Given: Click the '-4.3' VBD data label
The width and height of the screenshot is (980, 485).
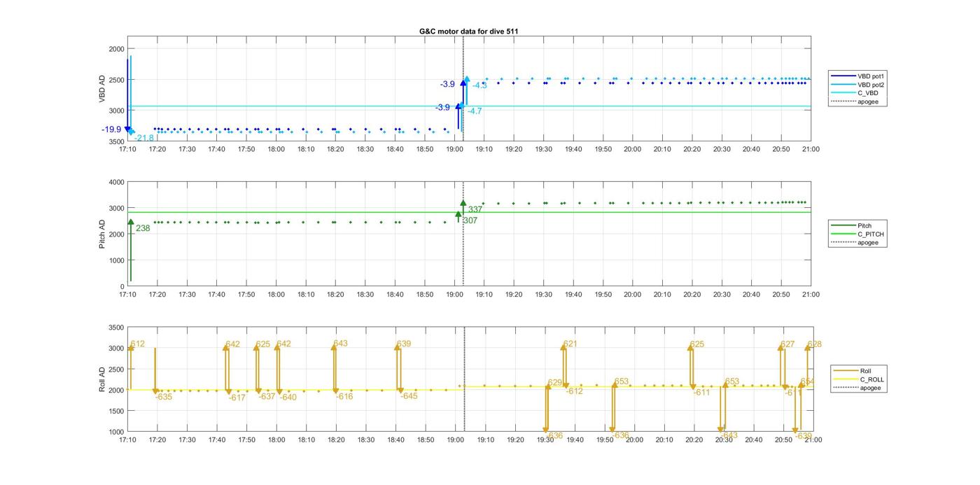Looking at the screenshot, I should coord(479,85).
